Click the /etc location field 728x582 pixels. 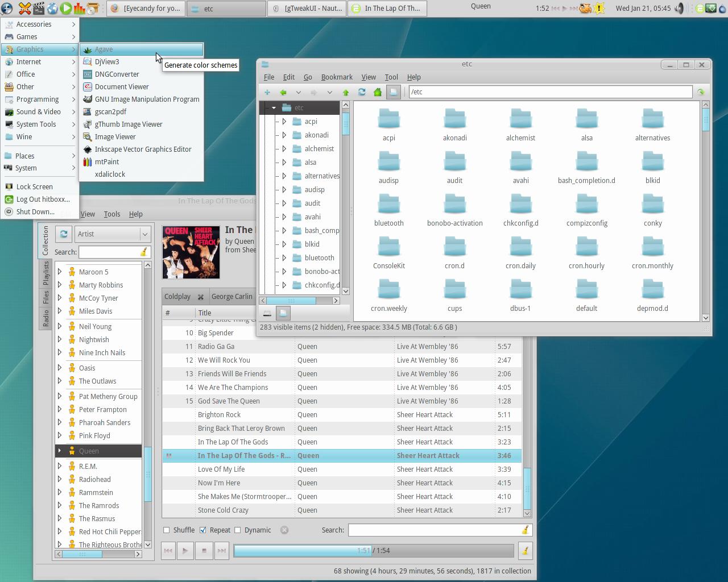tap(551, 92)
